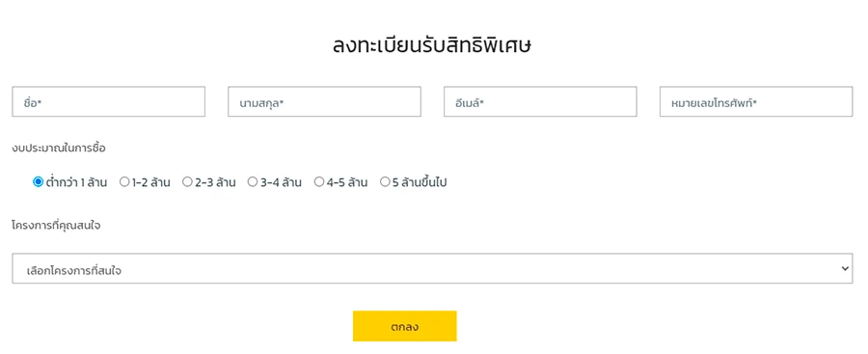
Task: Pick the 2-3 ล้าน radio button
Action: click(x=188, y=181)
